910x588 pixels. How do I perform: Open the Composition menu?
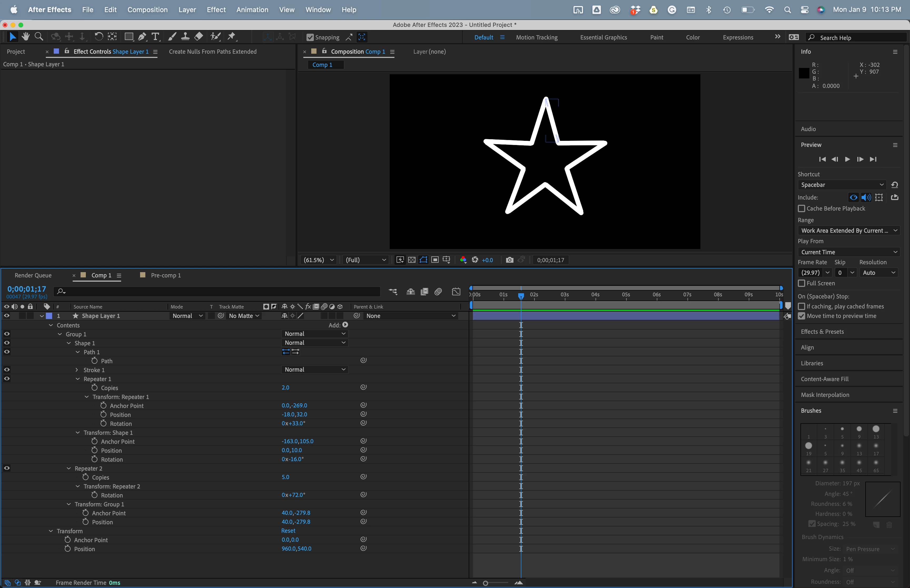pyautogui.click(x=147, y=9)
